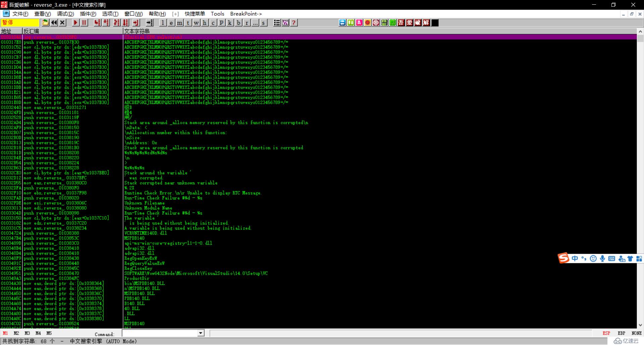Click the green up-down arrows plugin icon
The width and height of the screenshot is (644, 345).
pyautogui.click(x=351, y=22)
